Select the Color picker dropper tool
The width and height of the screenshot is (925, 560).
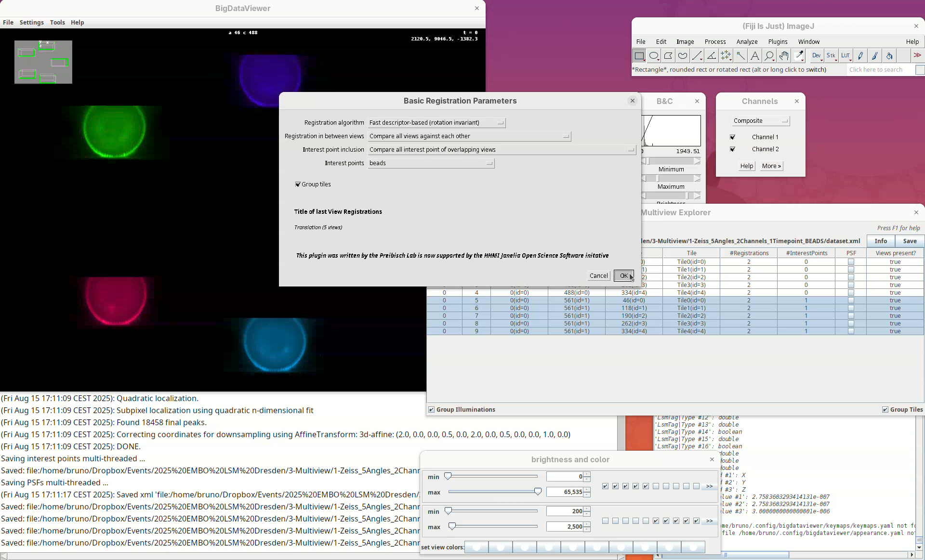point(799,56)
